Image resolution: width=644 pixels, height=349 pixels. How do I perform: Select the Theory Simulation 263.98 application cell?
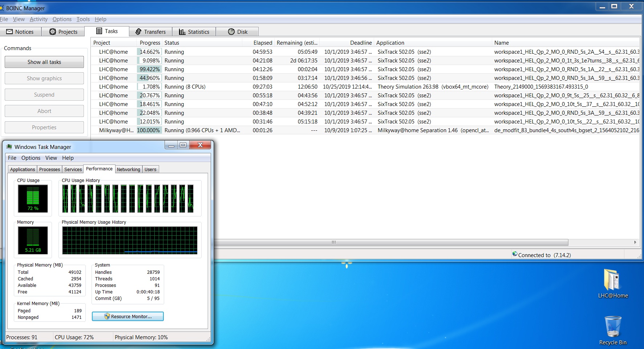(x=433, y=87)
